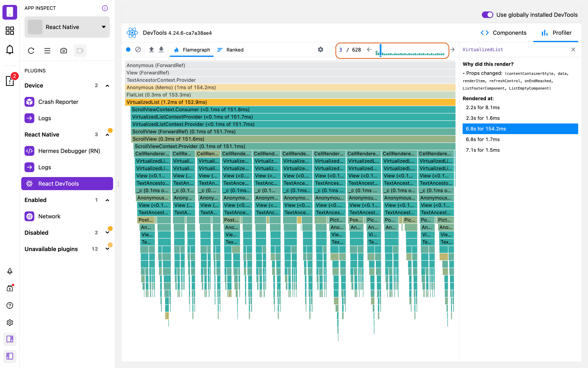
Task: Load a profile using the upload icon
Action: (151, 50)
